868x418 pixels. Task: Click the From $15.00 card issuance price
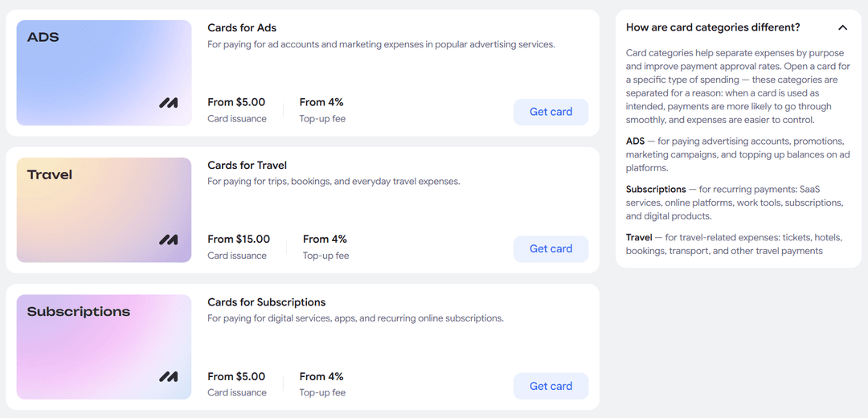pyautogui.click(x=239, y=240)
